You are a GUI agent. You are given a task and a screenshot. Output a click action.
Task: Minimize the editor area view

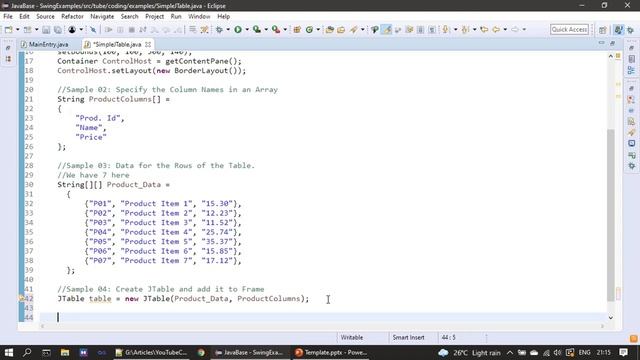[601, 43]
